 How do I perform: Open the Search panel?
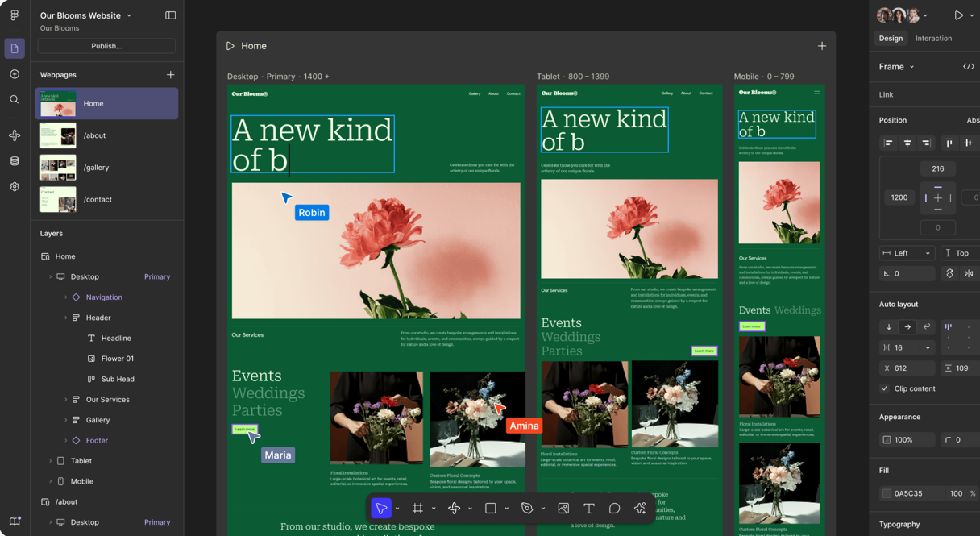pos(15,99)
